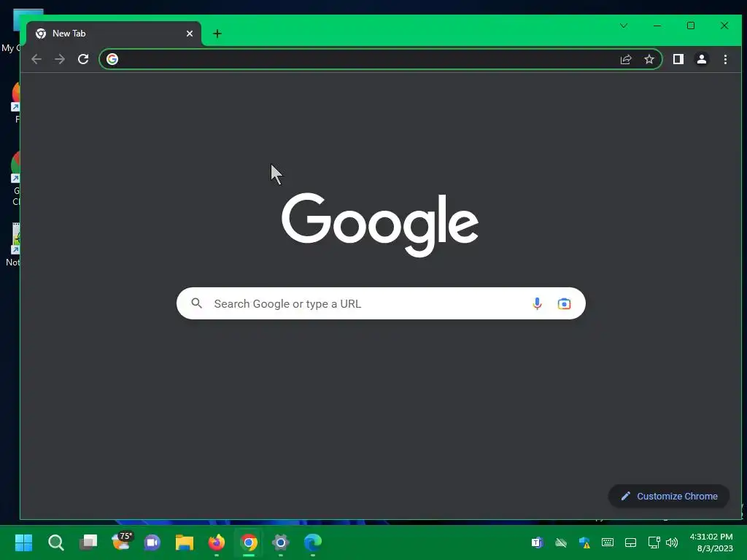Open Settings gear on the taskbar
This screenshot has width=747, height=560.
[x=281, y=542]
